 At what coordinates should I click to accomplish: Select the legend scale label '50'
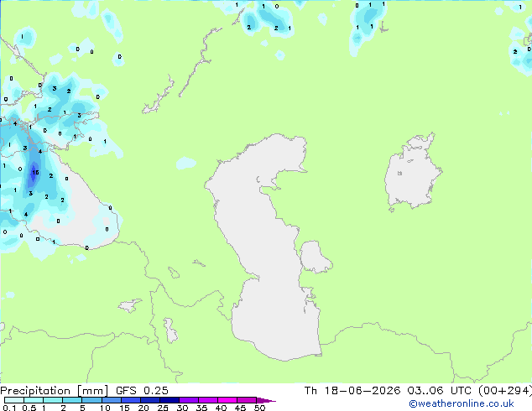pyautogui.click(x=259, y=408)
